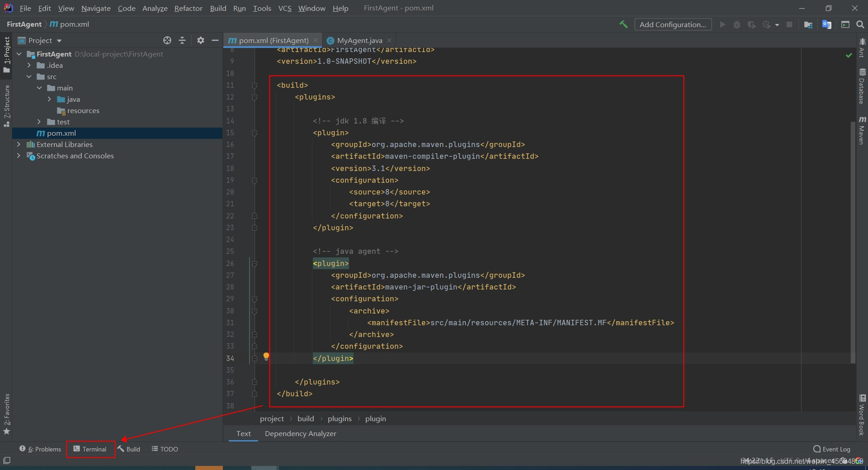Viewport: 868px width, 470px height.
Task: Open the Build tool window at bottom
Action: pyautogui.click(x=129, y=449)
